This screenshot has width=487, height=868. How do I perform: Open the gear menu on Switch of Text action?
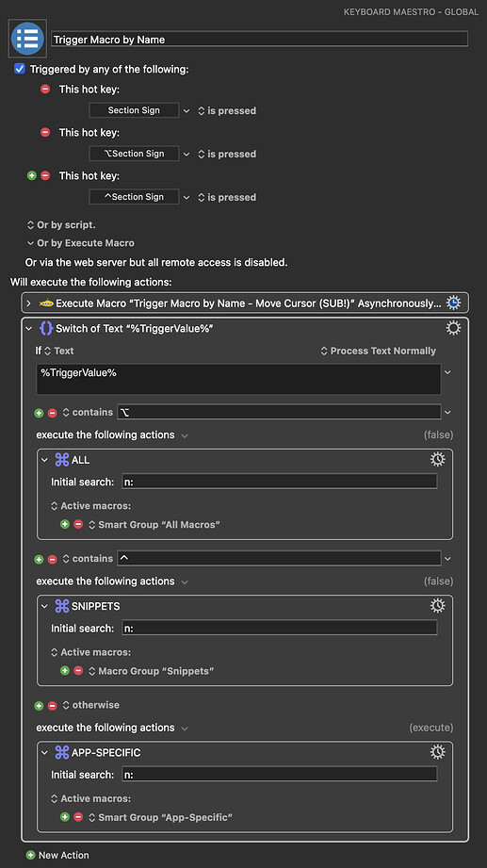pos(453,328)
